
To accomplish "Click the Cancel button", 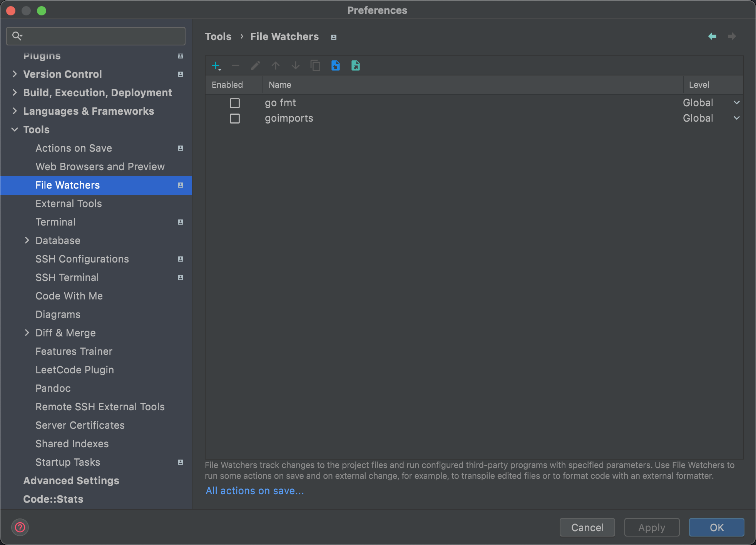I will coord(587,527).
